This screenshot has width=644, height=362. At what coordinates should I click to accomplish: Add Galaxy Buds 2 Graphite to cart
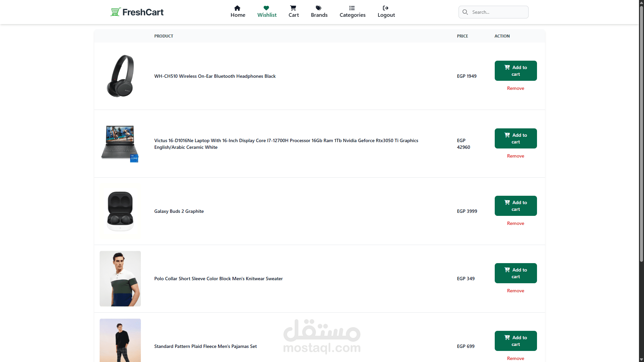pyautogui.click(x=516, y=206)
